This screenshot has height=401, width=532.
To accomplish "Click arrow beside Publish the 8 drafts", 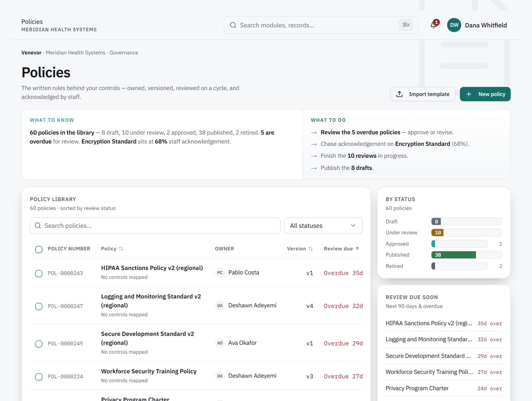I will pyautogui.click(x=314, y=168).
